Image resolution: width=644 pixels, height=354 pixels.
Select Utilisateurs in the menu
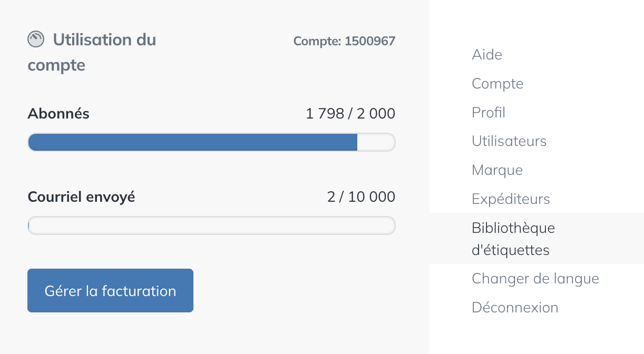coord(509,141)
